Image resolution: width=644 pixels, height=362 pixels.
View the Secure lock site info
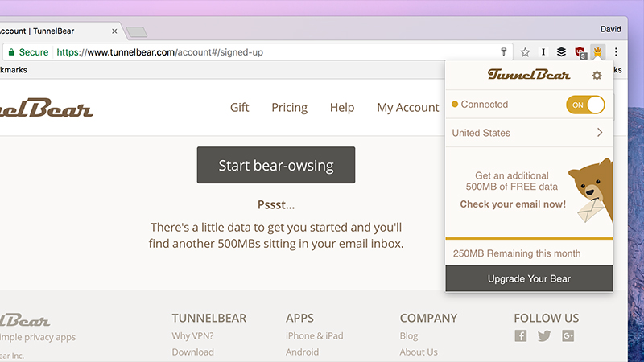pos(28,52)
